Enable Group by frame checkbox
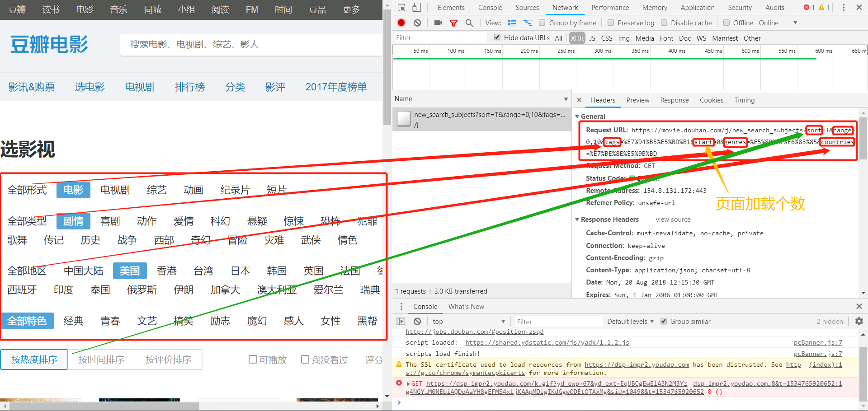Screen dimensions: 868x411 coord(542,23)
